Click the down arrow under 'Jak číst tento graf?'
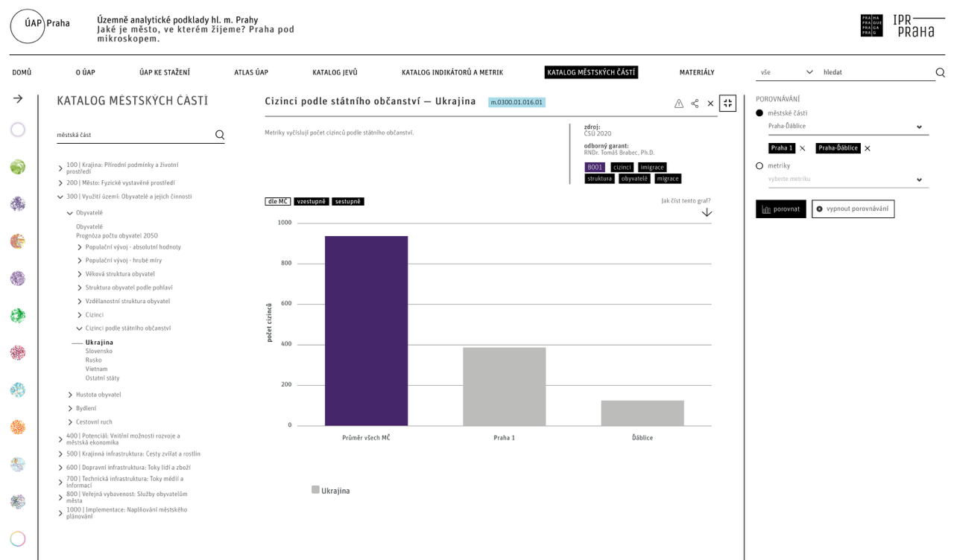954x560 pixels. pyautogui.click(x=707, y=213)
